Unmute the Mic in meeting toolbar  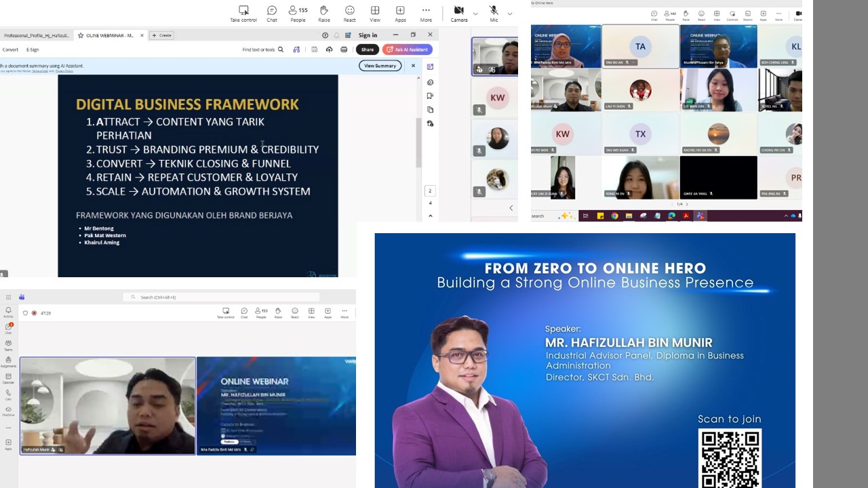point(494,14)
